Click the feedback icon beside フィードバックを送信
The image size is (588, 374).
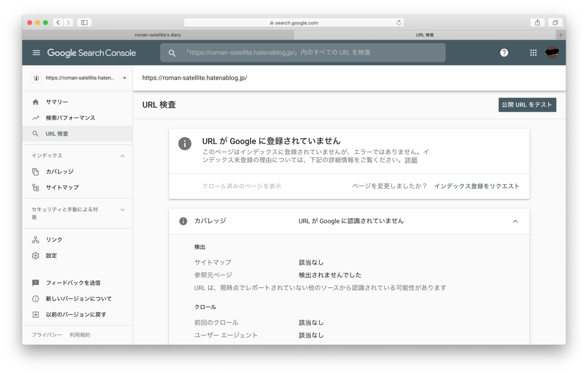point(35,283)
